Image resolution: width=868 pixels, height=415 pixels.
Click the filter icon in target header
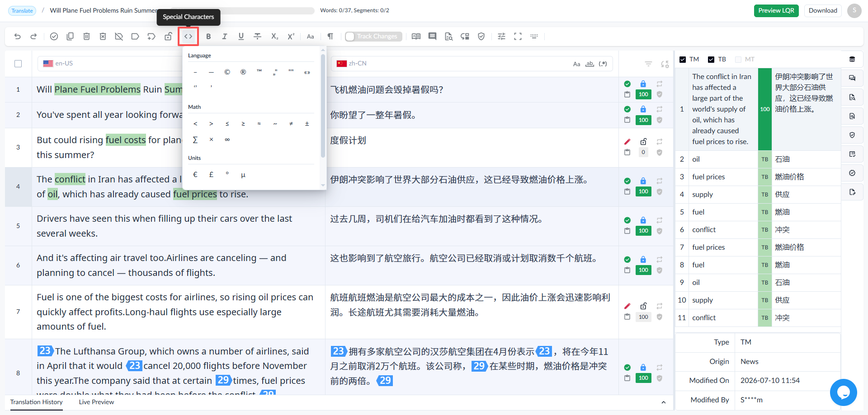[x=648, y=64]
